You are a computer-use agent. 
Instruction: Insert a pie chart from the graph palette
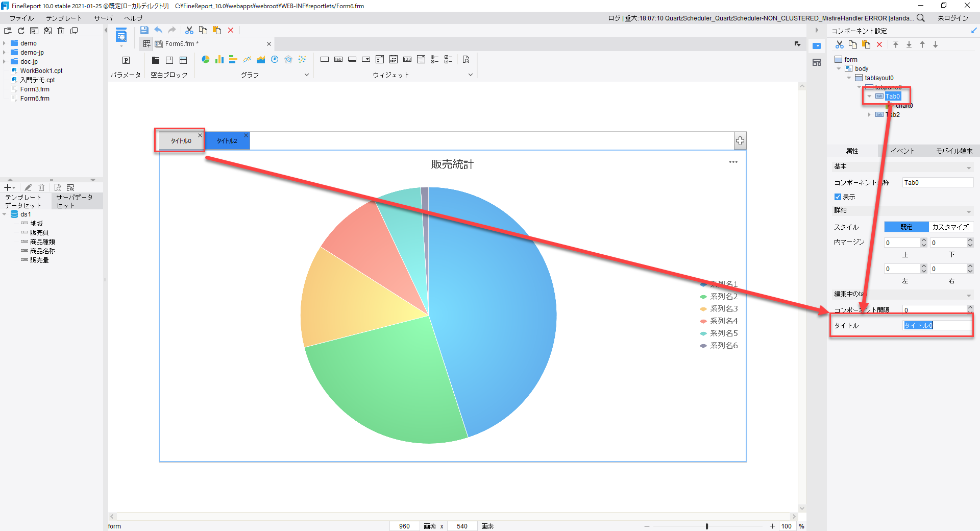coord(206,60)
